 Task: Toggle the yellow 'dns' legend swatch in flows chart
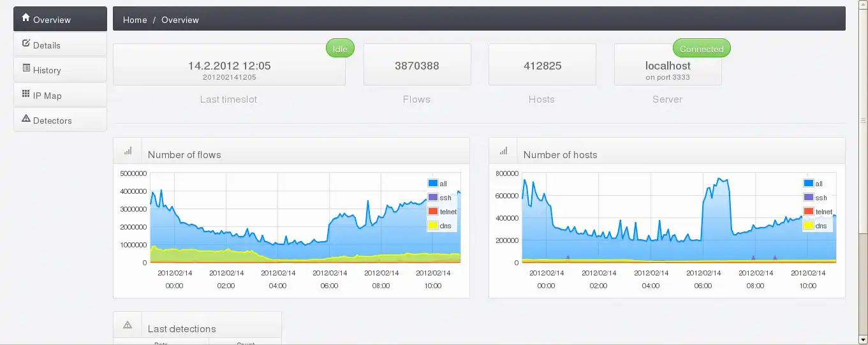(x=433, y=226)
